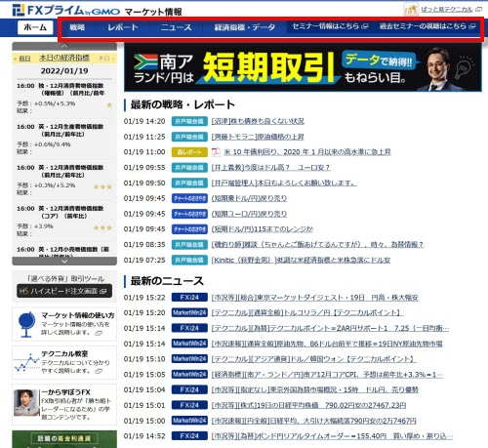Screen dimensions: 488x448
Task: Open 南ア12月コアCPI economic indicator news
Action: point(327,375)
